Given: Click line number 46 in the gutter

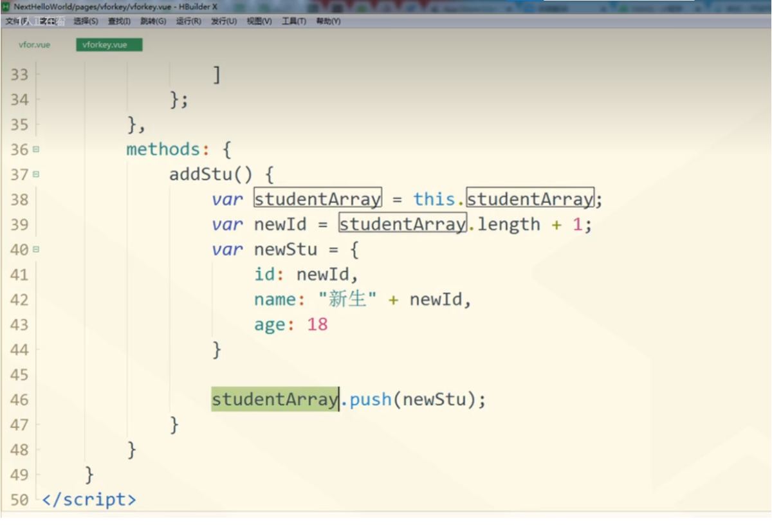Looking at the screenshot, I should [x=19, y=399].
